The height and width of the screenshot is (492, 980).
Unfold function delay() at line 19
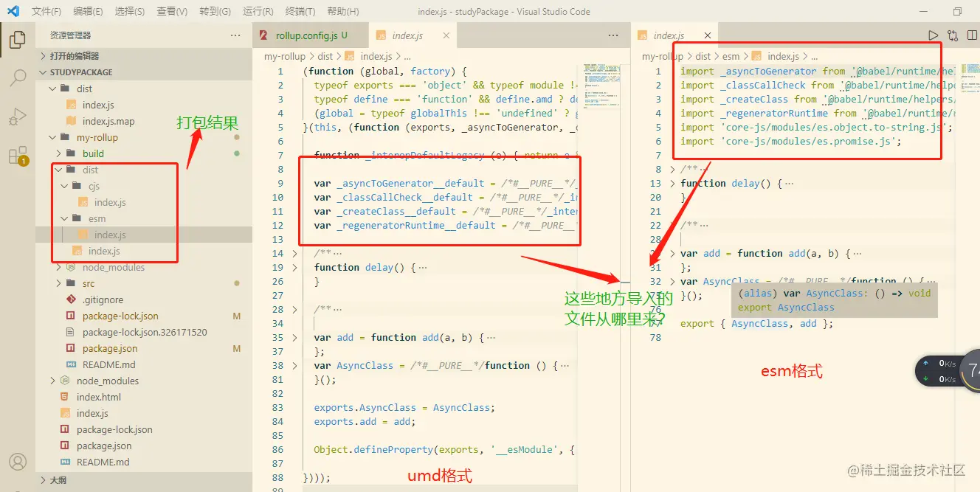pos(295,268)
